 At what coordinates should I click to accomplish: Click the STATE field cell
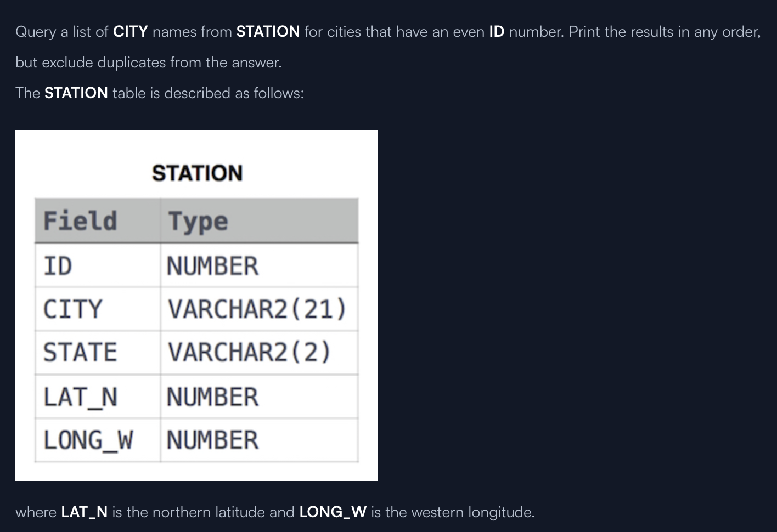tap(80, 353)
